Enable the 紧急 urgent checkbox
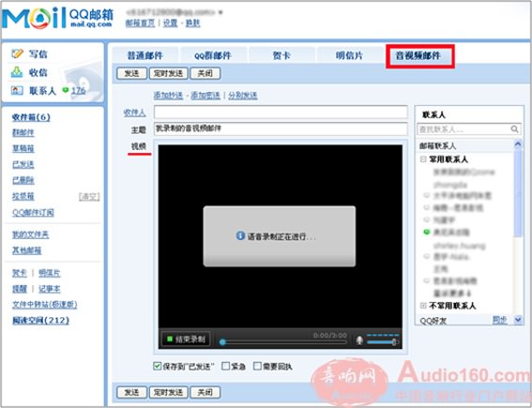Screen dimensions: 532x408 click(x=225, y=366)
